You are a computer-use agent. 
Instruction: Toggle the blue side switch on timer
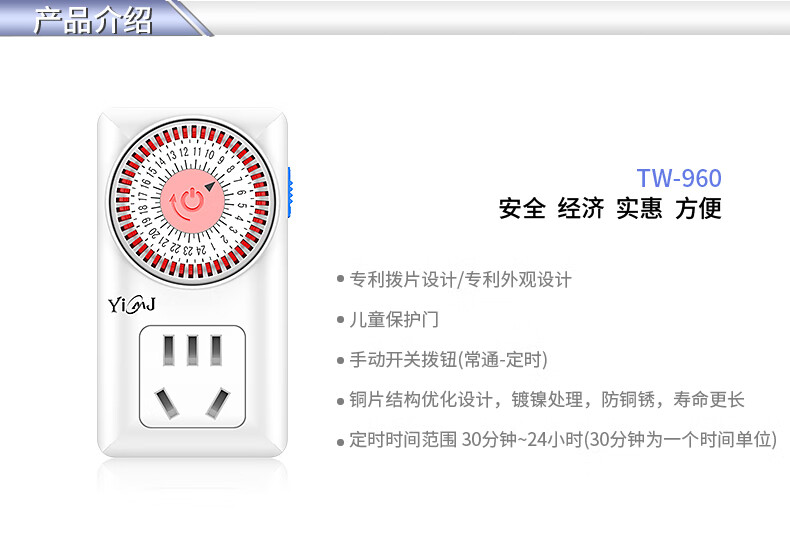click(x=290, y=193)
